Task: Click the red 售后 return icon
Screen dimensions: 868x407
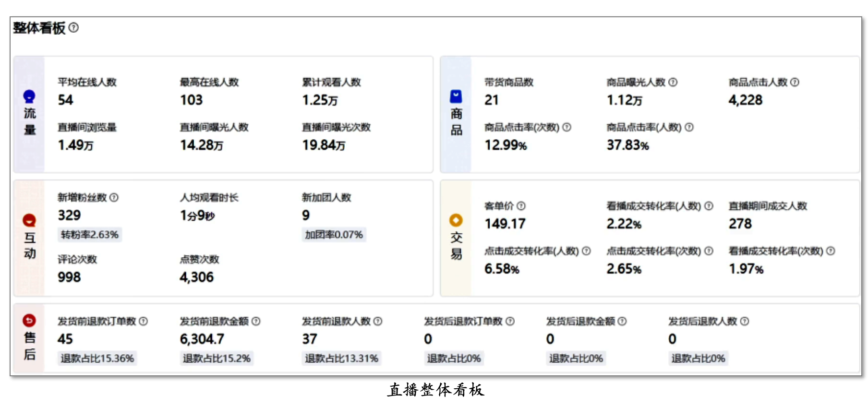Action: (x=29, y=320)
